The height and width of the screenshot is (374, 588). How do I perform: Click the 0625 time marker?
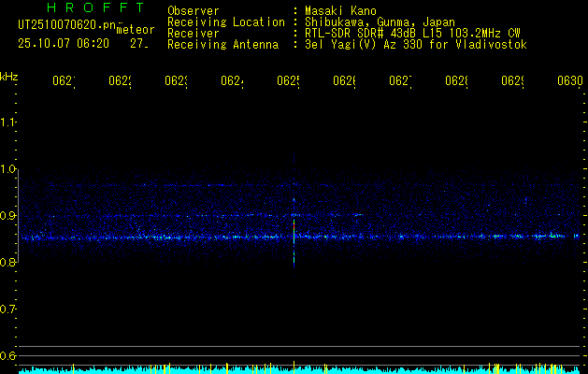click(288, 81)
